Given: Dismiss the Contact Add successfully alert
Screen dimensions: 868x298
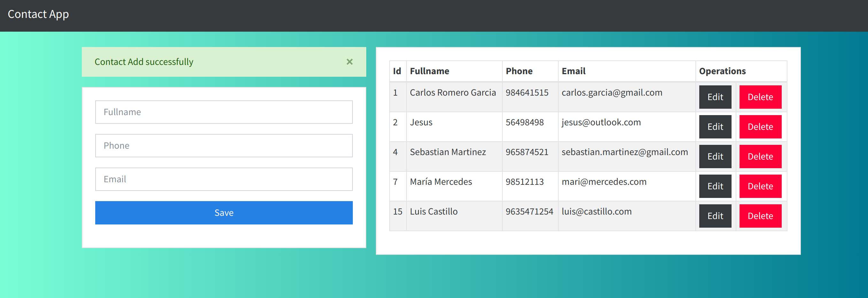Looking at the screenshot, I should (349, 62).
